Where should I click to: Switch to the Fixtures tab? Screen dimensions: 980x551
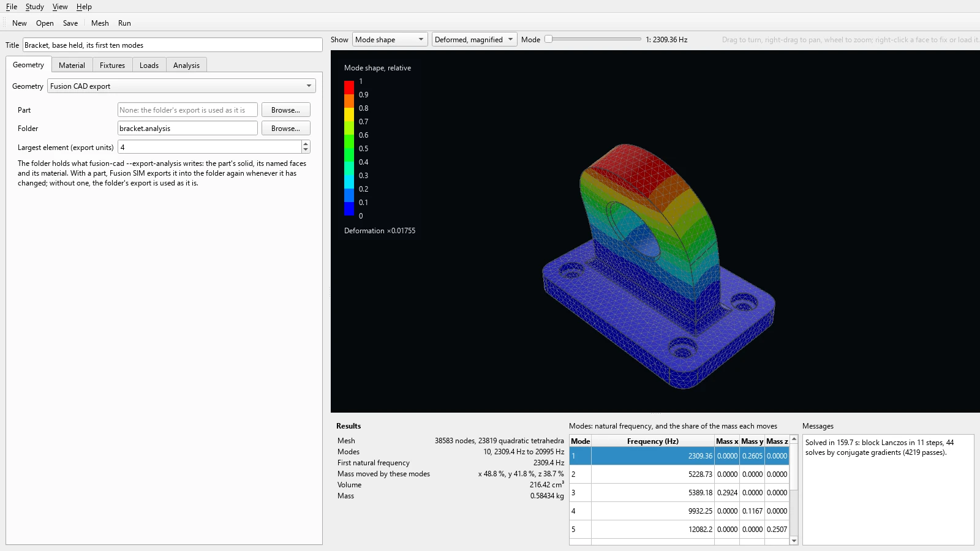[x=112, y=66]
